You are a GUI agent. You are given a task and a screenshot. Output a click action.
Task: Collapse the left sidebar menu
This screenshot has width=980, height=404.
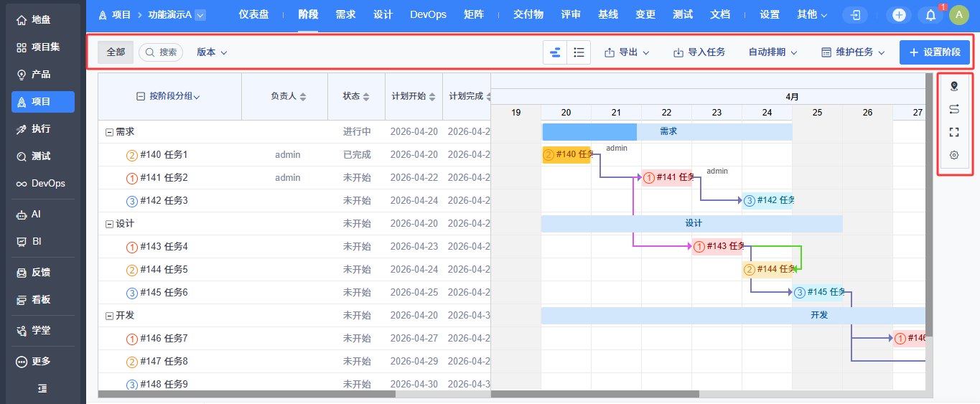click(43, 388)
